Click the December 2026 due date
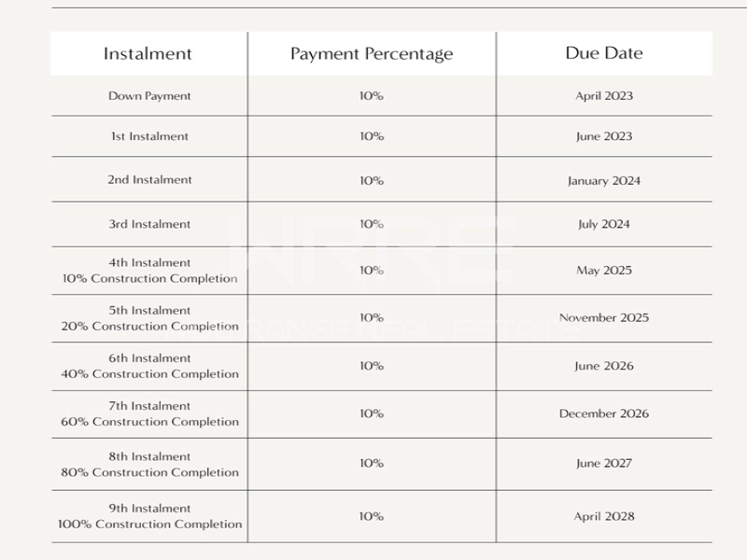This screenshot has height=560, width=747. (x=603, y=413)
